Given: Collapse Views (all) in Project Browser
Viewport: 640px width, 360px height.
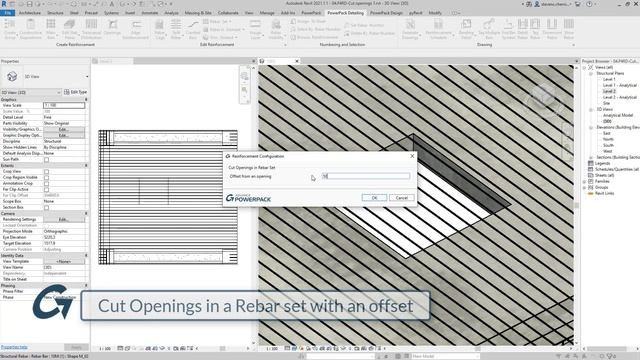Looking at the screenshot, I should 584,67.
